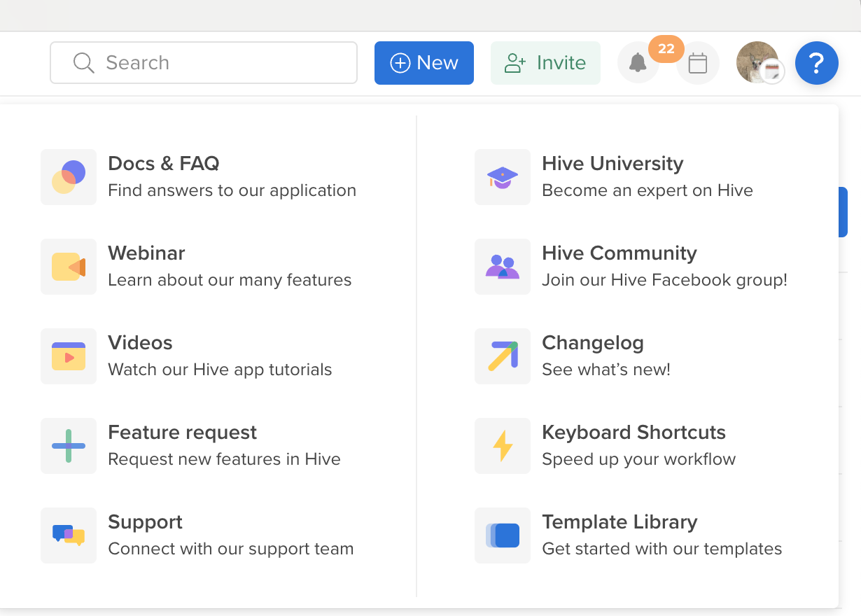Viewport: 861px width, 616px height.
Task: Open the notifications bell
Action: click(638, 63)
